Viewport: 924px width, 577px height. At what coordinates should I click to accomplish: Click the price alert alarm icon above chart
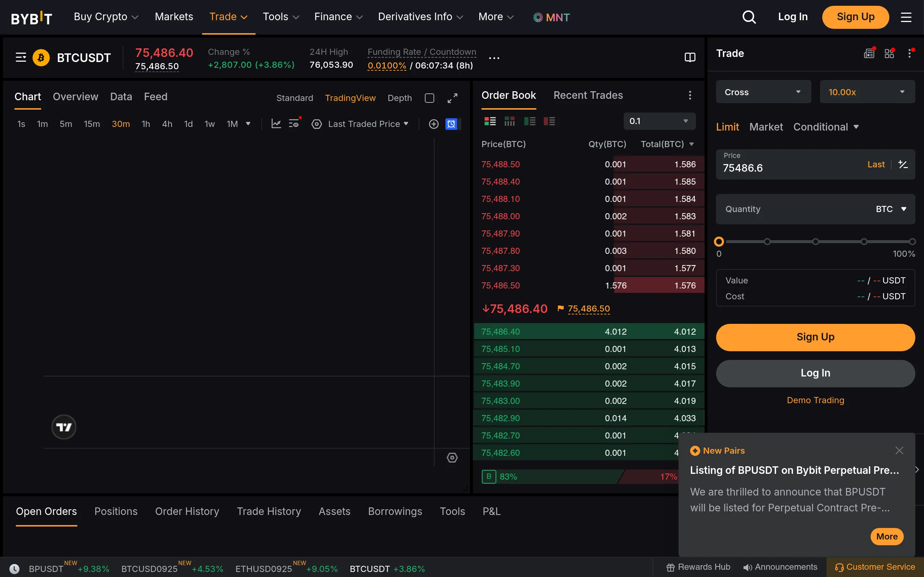tap(452, 124)
